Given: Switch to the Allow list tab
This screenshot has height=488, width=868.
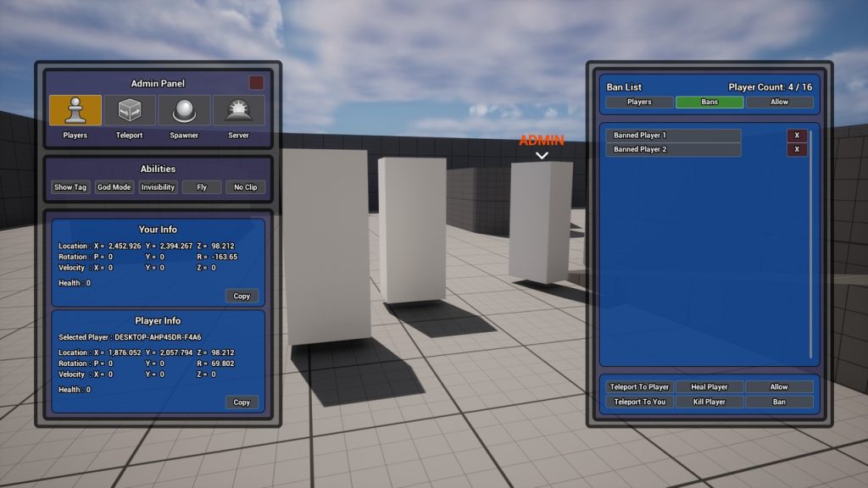Looking at the screenshot, I should pos(779,103).
